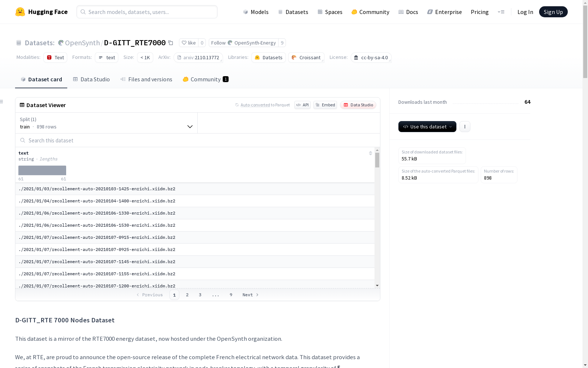Open the arxiv:2110.13772 tag
The image size is (588, 368).
[198, 57]
